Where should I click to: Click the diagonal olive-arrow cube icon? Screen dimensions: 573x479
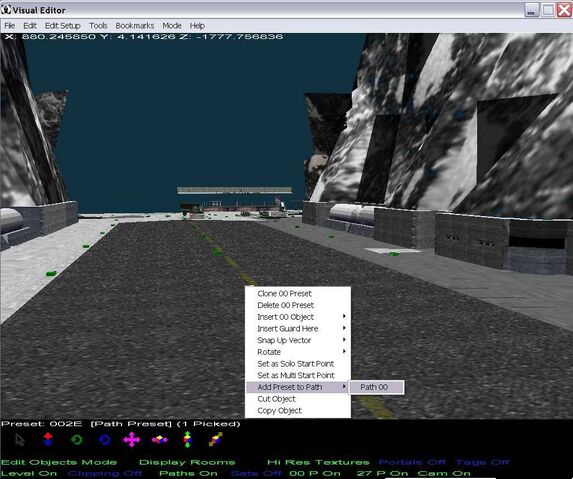point(216,439)
